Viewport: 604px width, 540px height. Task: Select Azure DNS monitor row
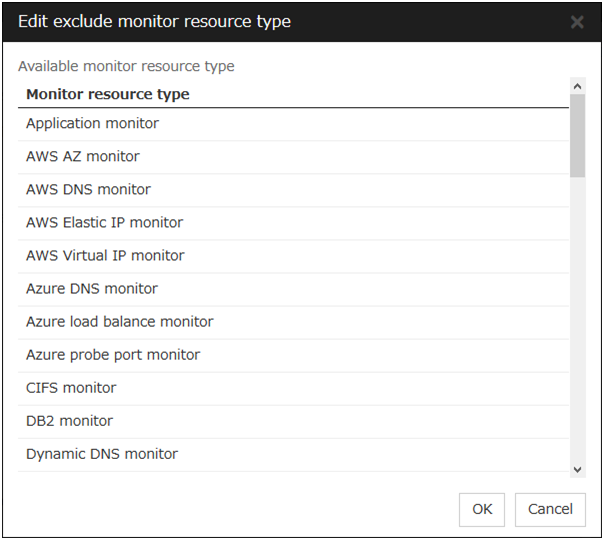92,289
